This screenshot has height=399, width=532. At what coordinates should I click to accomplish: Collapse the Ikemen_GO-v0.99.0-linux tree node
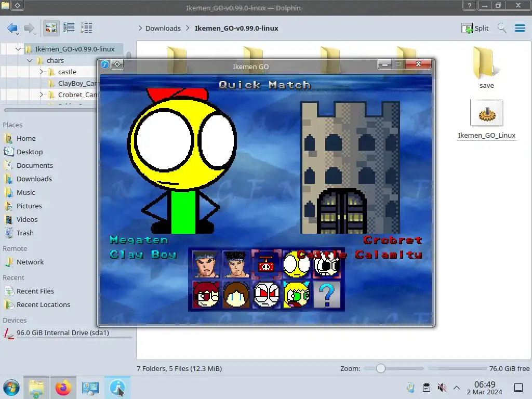[x=18, y=49]
